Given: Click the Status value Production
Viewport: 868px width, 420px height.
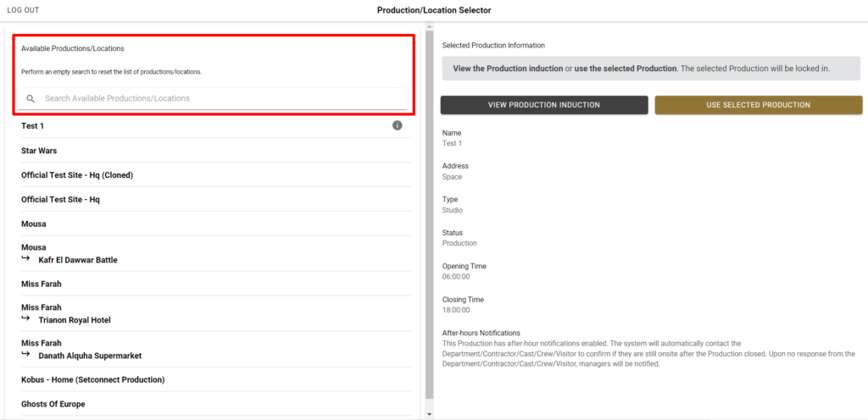Looking at the screenshot, I should pyautogui.click(x=459, y=243).
